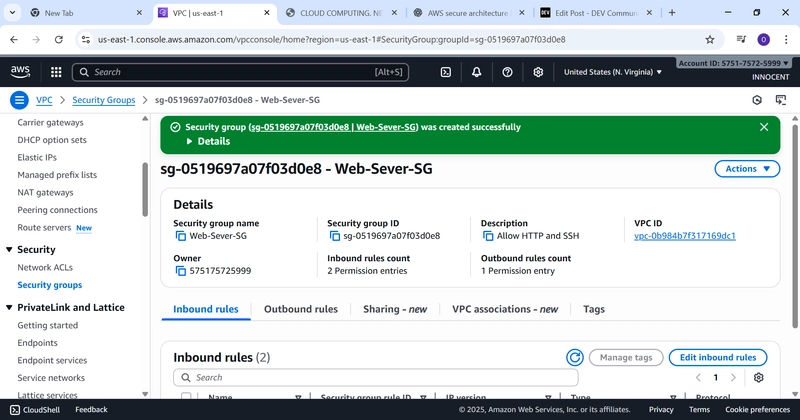Viewport: 800px width, 420px height.
Task: Open the Actions dropdown
Action: click(746, 169)
